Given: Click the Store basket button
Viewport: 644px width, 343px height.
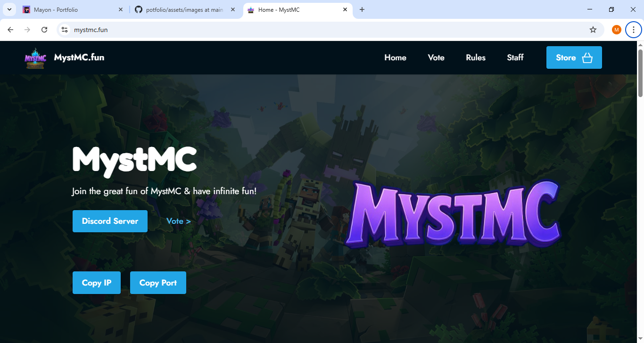Looking at the screenshot, I should point(574,57).
